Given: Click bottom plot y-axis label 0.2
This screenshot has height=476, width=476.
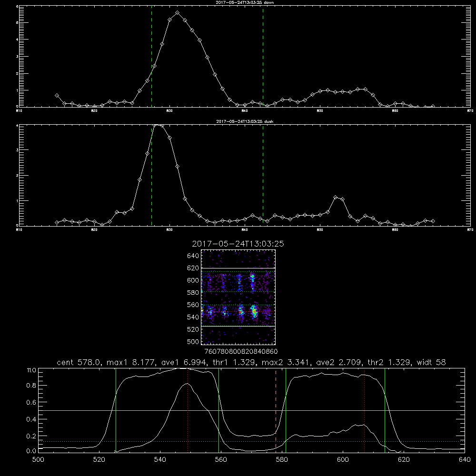Looking at the screenshot, I should pyautogui.click(x=31, y=436).
